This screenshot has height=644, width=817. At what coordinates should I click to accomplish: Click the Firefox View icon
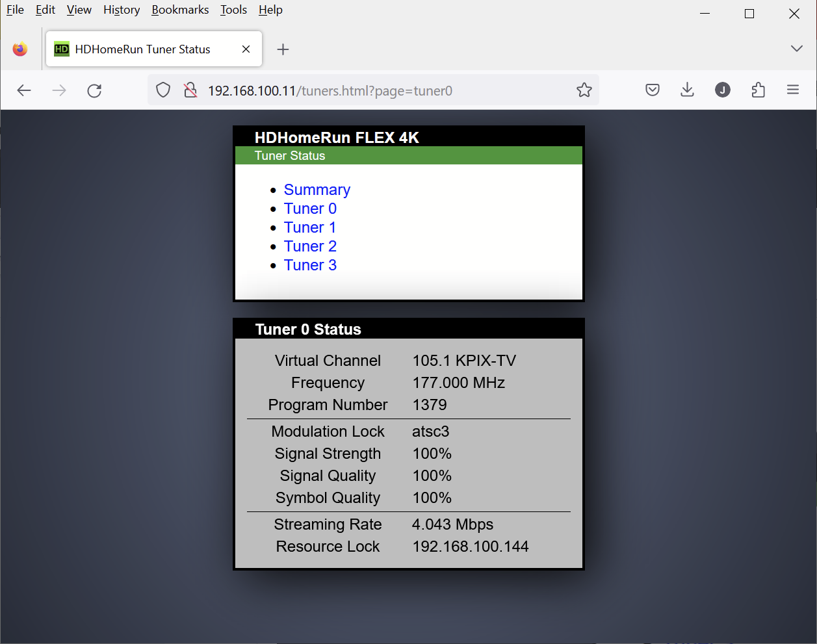[20, 49]
